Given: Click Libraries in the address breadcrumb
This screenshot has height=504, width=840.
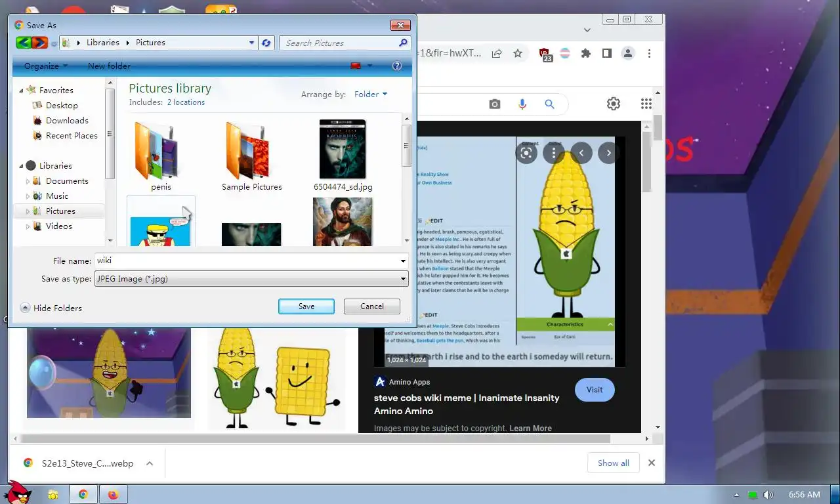Looking at the screenshot, I should point(103,43).
